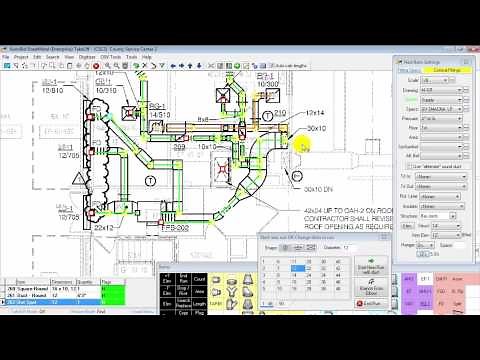The image size is (480, 360).
Task: Click the Length black tile
Action: click(x=199, y=303)
